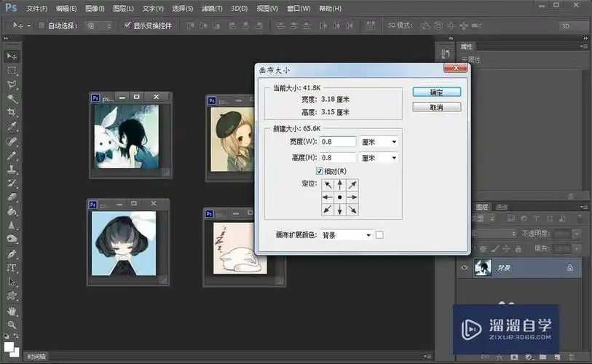
Task: Select the History Brush tool
Action: [12, 183]
